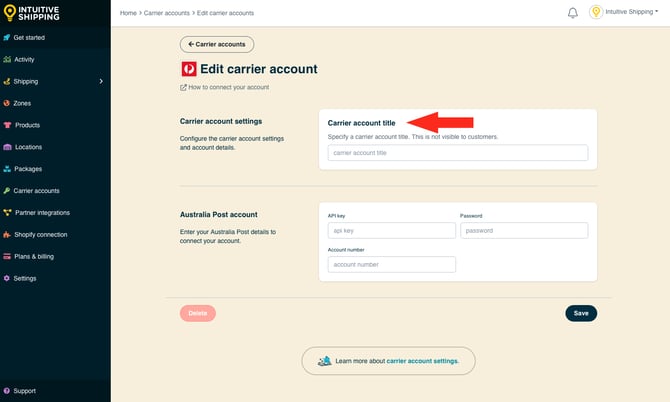Click the Support question mark icon
Screen dimensions: 670x402
tap(6, 391)
